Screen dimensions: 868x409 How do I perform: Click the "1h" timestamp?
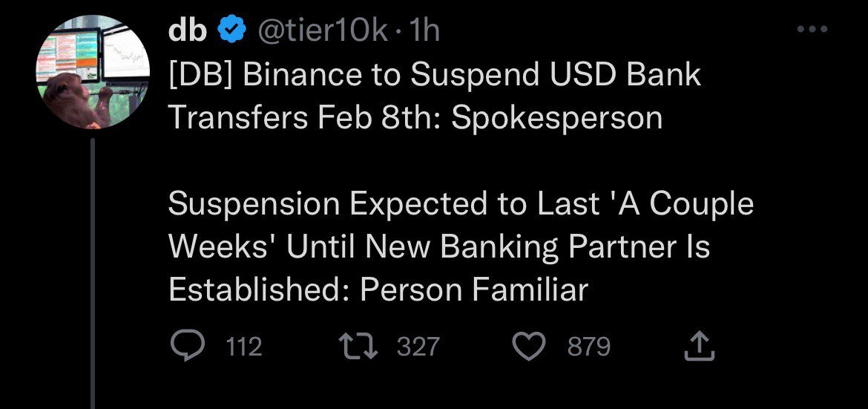(425, 30)
